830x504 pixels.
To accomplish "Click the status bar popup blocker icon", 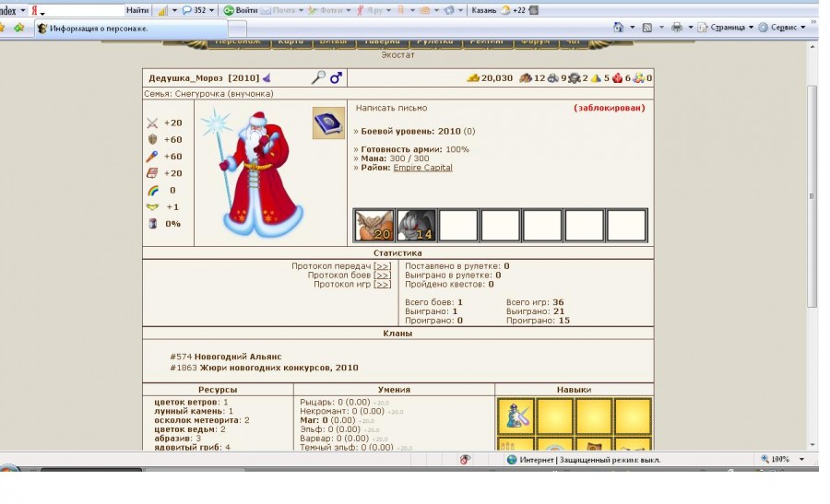I will tap(465, 460).
